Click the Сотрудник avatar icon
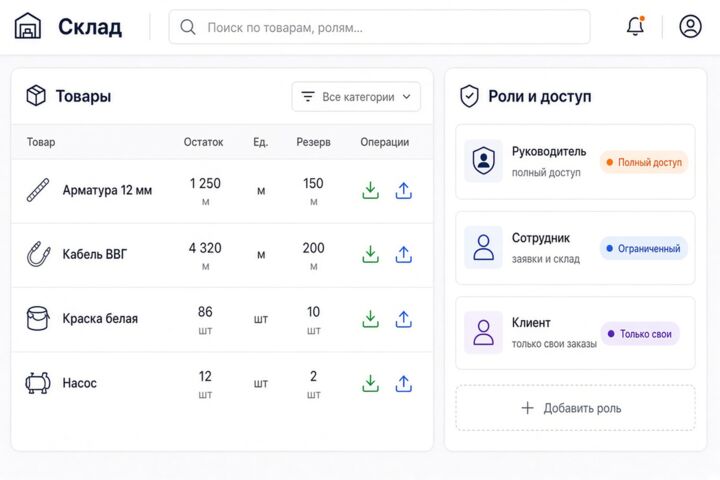Image resolution: width=720 pixels, height=480 pixels. click(484, 247)
